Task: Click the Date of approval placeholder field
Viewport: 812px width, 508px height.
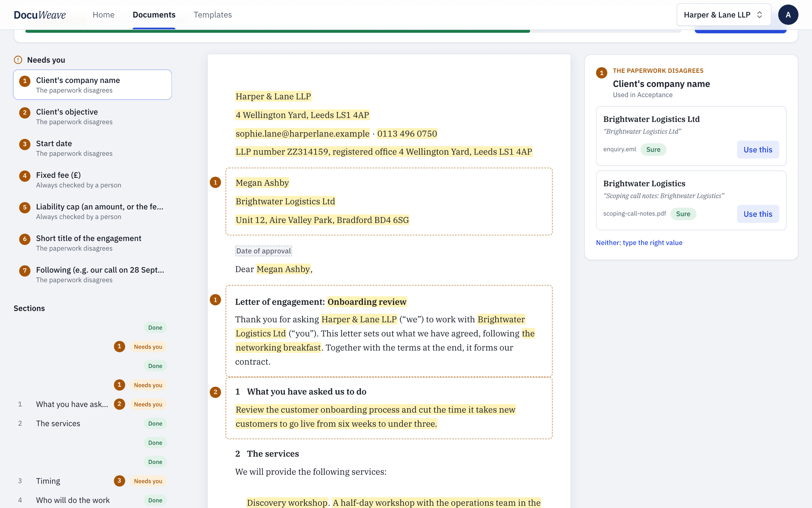Action: (x=264, y=251)
